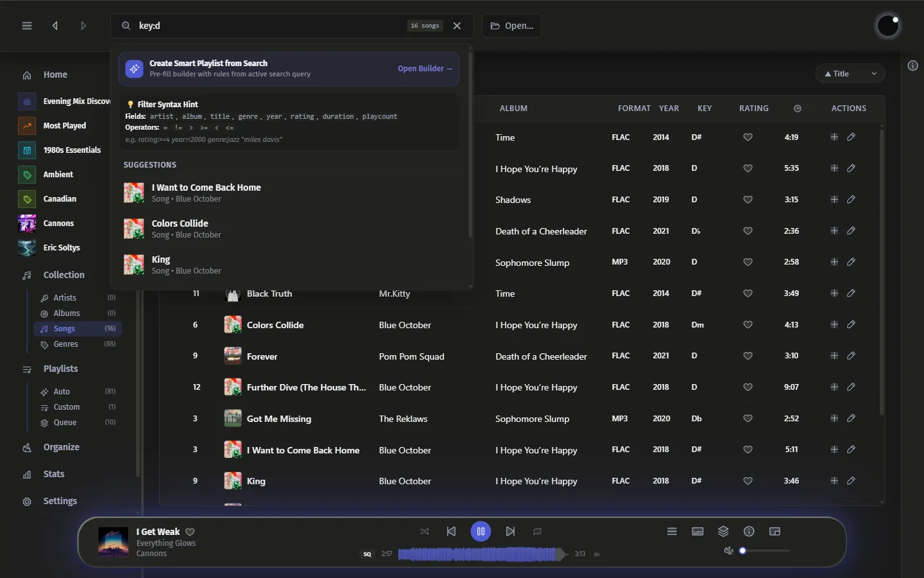The width and height of the screenshot is (924, 578).
Task: Add Colors Collide with plus icon
Action: (834, 324)
